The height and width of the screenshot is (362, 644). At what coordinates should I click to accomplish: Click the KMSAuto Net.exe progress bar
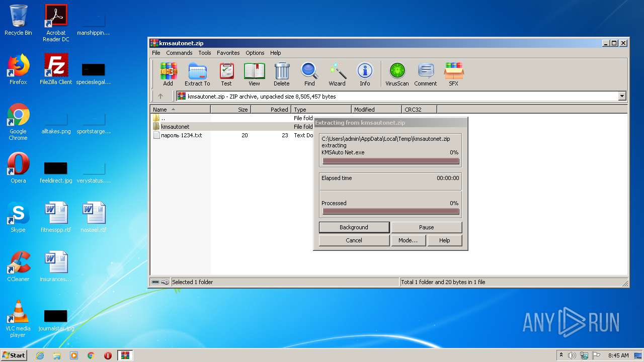point(391,161)
